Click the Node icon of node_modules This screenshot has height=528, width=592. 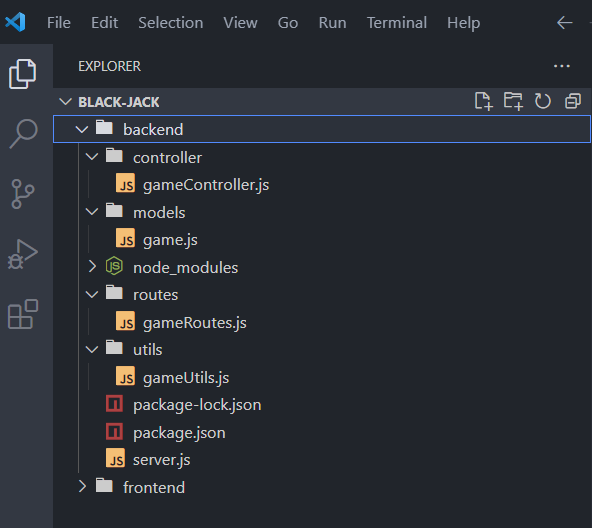(114, 266)
